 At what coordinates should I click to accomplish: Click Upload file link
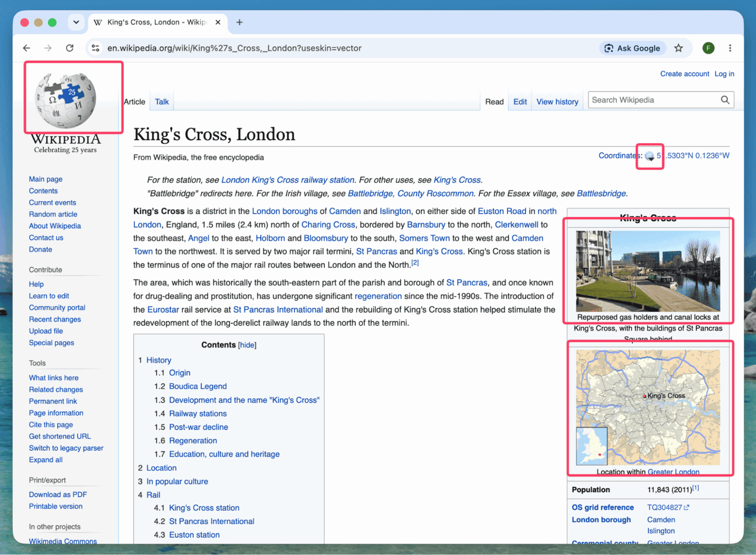pos(46,331)
